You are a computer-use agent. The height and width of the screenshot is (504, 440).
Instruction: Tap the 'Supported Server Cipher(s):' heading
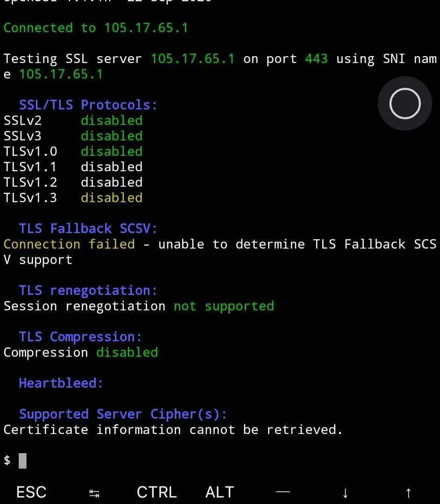(x=123, y=414)
